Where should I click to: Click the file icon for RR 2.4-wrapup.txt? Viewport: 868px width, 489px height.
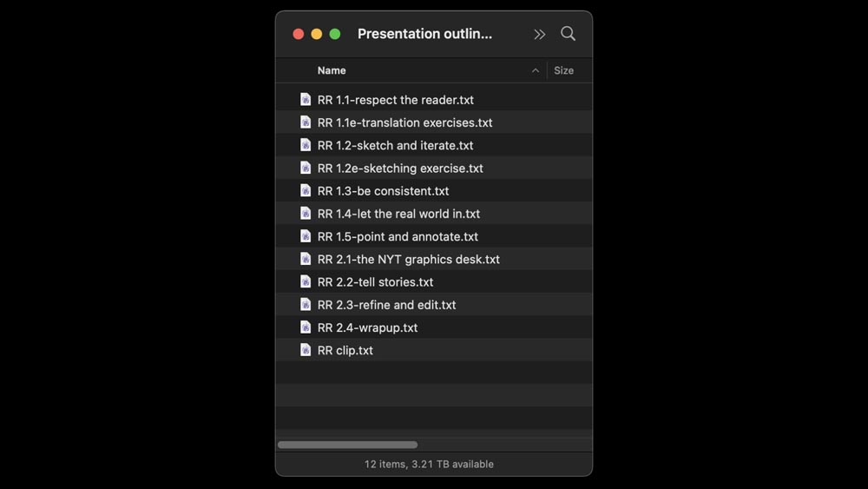(x=306, y=327)
